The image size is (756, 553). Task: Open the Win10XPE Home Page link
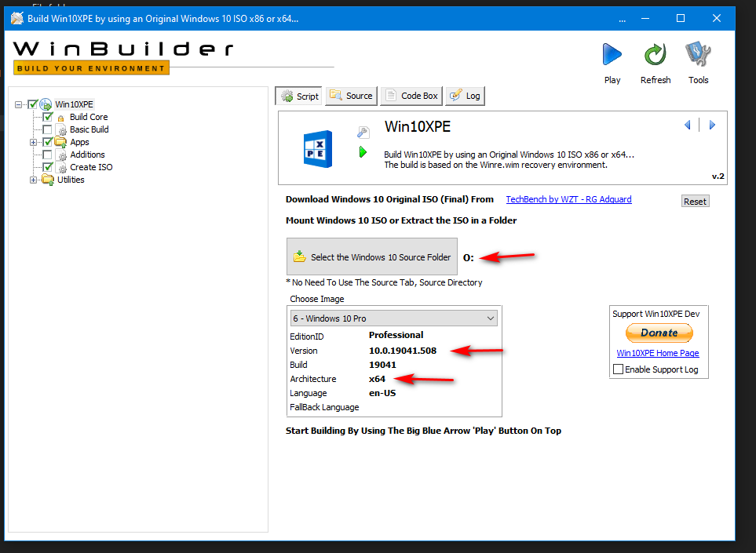(658, 353)
